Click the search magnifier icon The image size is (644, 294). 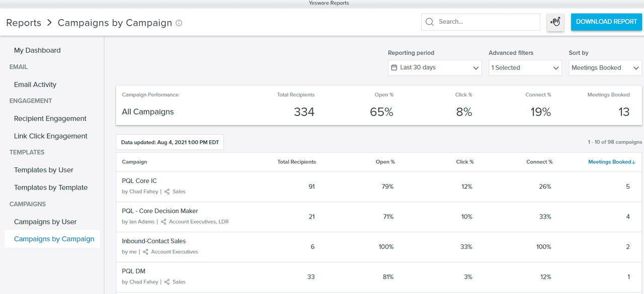coord(430,22)
